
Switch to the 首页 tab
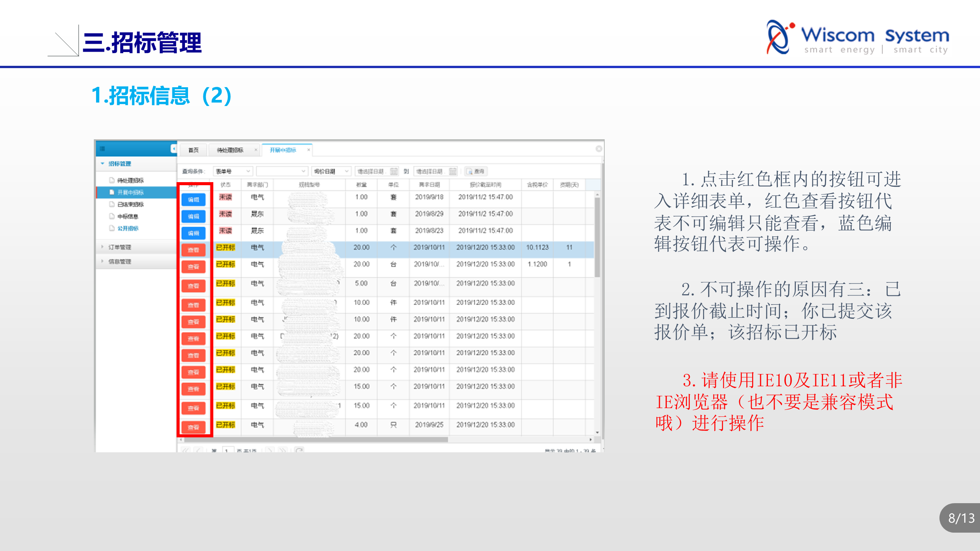tap(193, 150)
